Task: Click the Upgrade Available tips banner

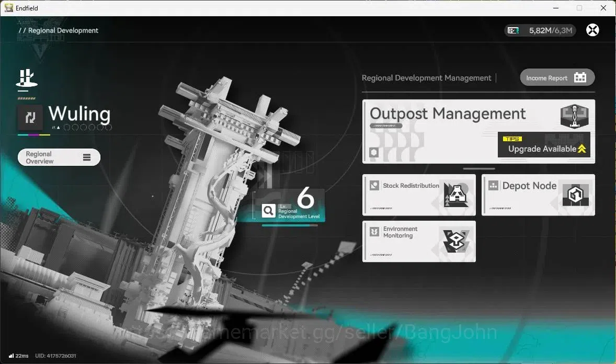Action: (x=544, y=145)
